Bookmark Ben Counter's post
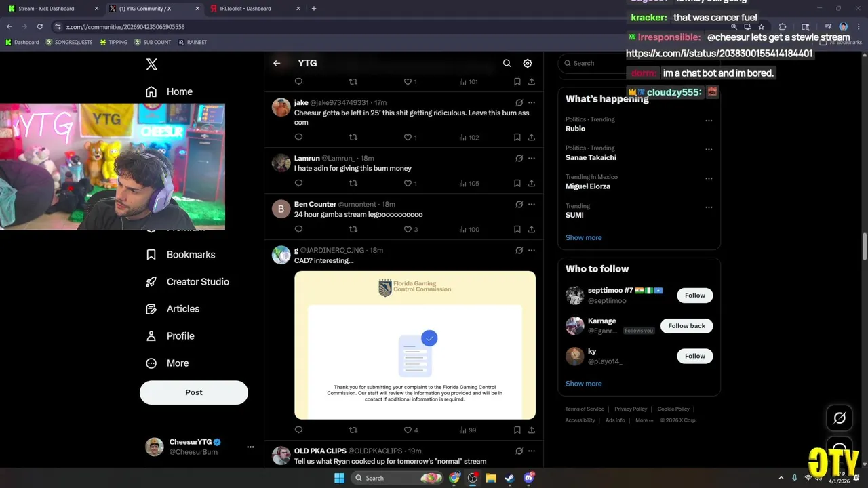Image resolution: width=868 pixels, height=488 pixels. coord(517,229)
